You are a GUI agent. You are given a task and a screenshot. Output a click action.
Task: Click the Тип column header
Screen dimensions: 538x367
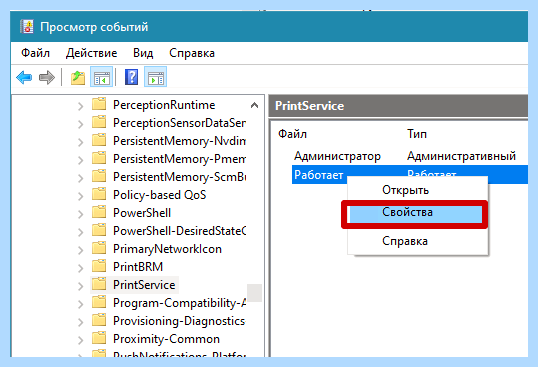417,134
